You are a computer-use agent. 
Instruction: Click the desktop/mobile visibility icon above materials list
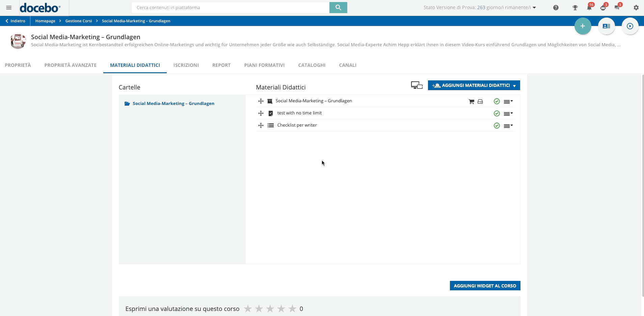417,85
